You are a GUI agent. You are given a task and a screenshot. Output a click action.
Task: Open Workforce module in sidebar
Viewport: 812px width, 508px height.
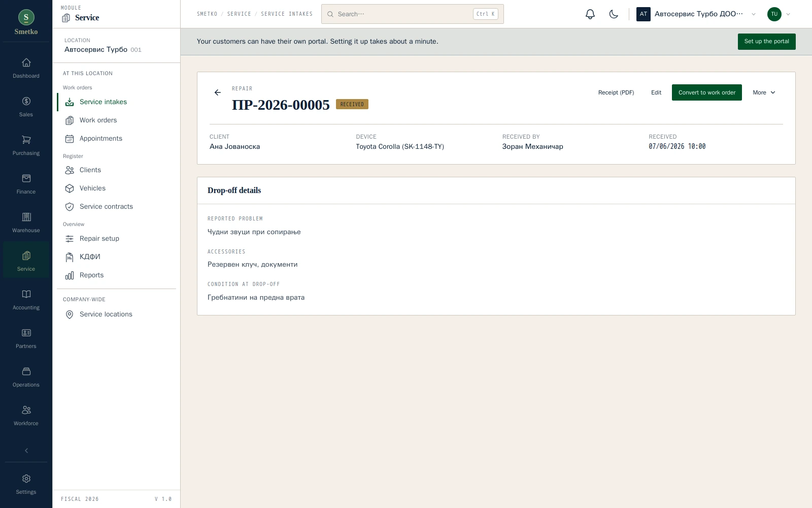coord(26,416)
